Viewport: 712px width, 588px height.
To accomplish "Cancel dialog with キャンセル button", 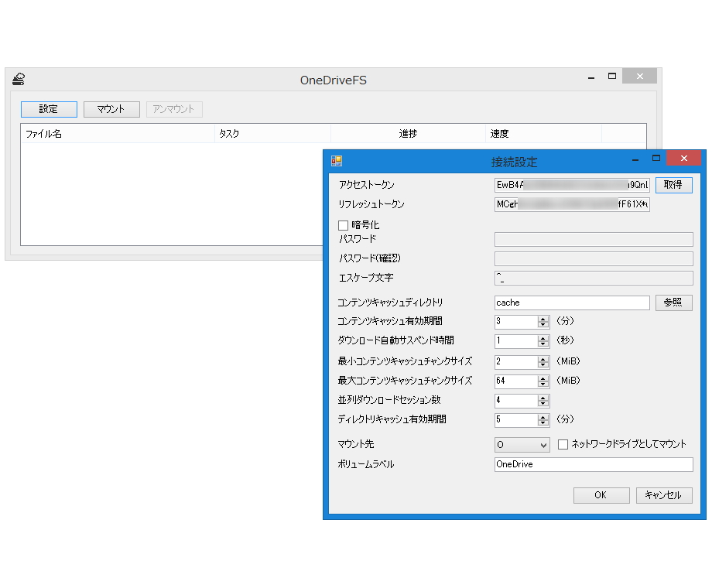I will point(664,495).
